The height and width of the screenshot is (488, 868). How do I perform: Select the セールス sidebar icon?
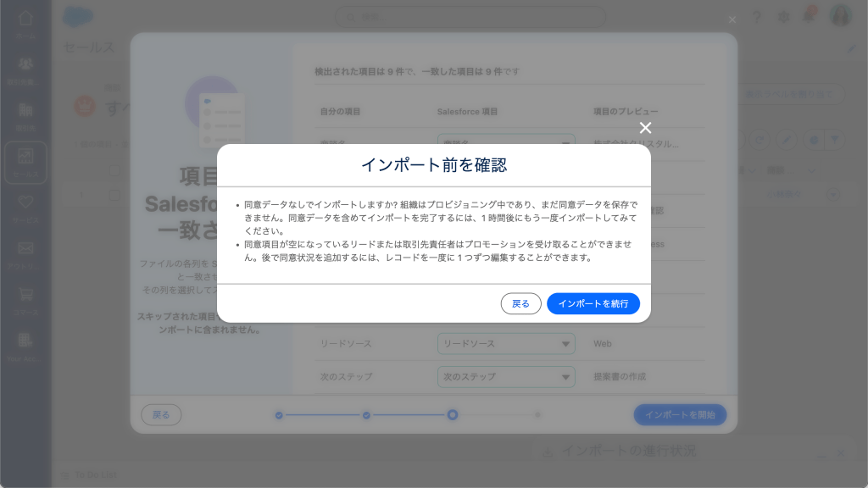click(x=25, y=162)
